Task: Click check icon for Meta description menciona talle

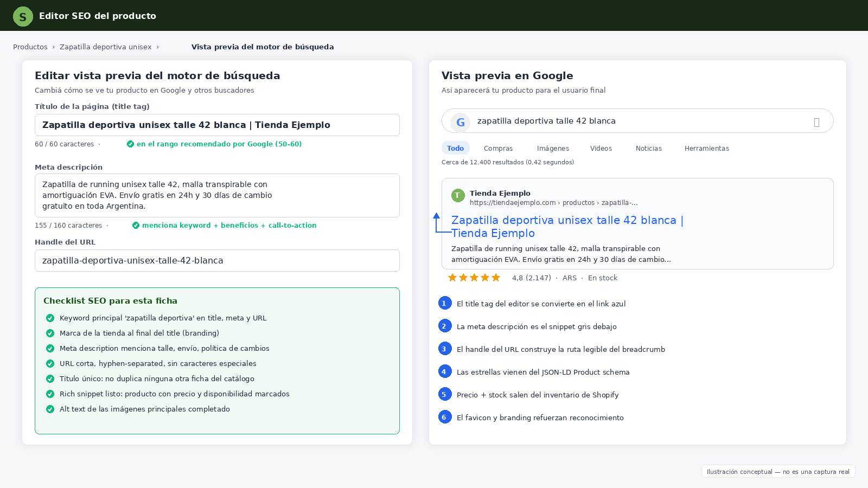Action: [x=50, y=349]
